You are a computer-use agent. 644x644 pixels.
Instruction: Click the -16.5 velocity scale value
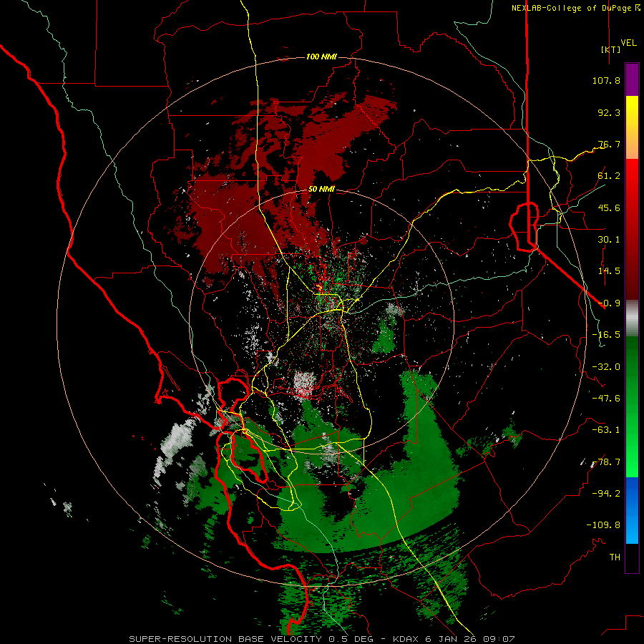coord(606,335)
